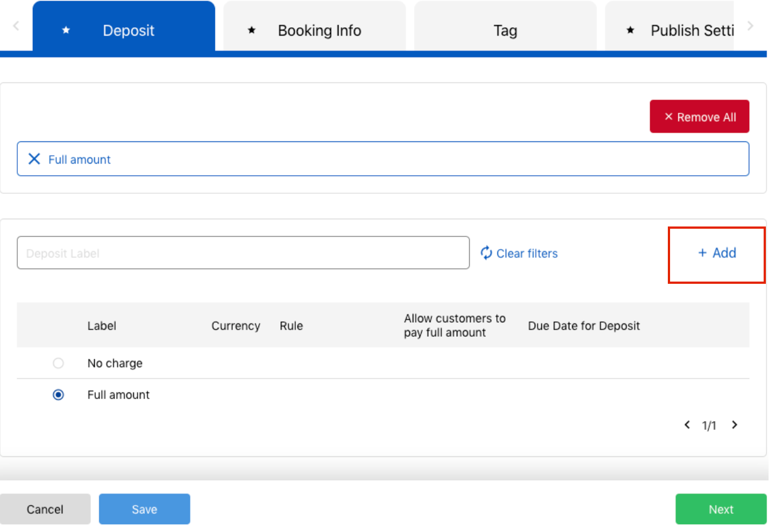This screenshot has width=772, height=532.
Task: Click the pagination indicator showing 1/1
Action: point(709,425)
